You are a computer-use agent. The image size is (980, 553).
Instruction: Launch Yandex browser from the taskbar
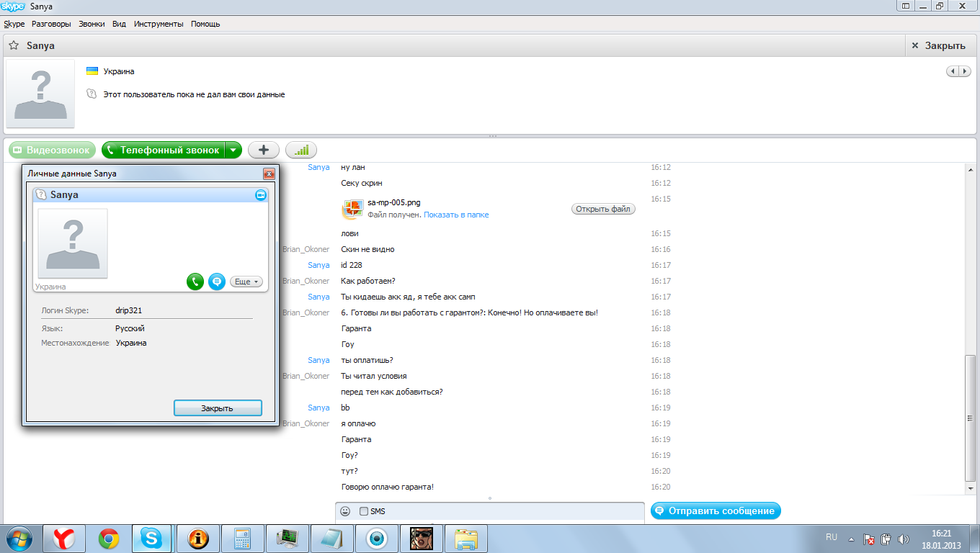pos(63,539)
